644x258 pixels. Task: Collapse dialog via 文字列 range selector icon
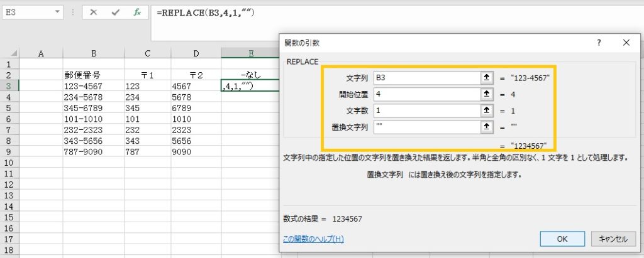pyautogui.click(x=486, y=78)
